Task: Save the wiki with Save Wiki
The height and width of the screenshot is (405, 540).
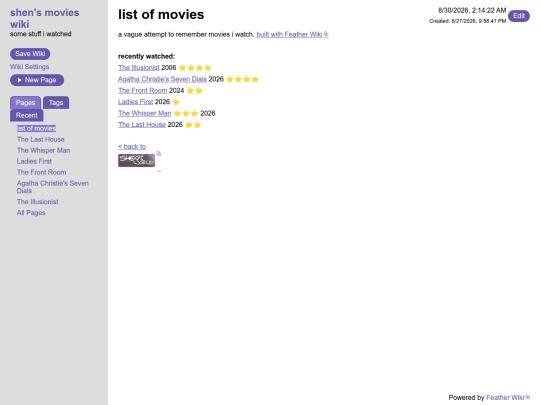Action: click(30, 54)
